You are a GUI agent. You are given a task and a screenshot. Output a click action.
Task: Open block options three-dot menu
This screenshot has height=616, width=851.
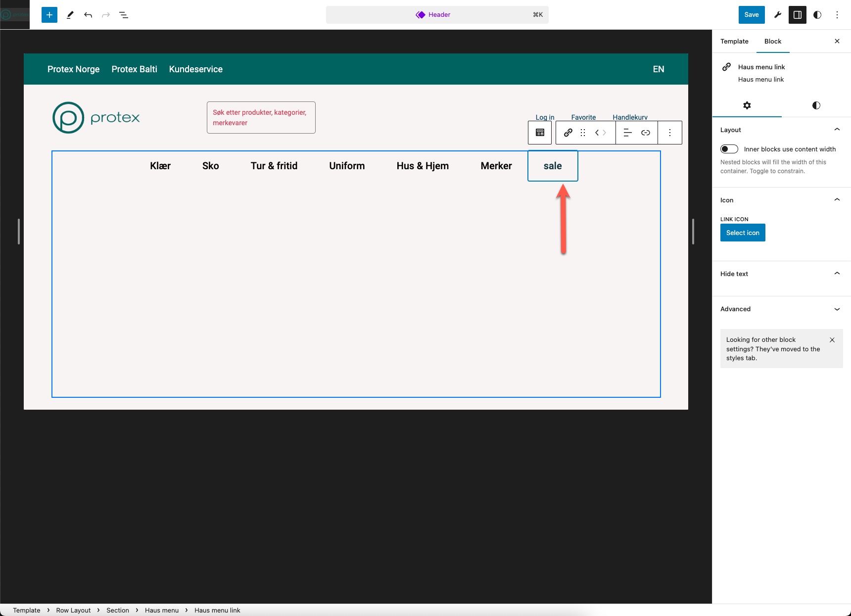click(x=670, y=133)
